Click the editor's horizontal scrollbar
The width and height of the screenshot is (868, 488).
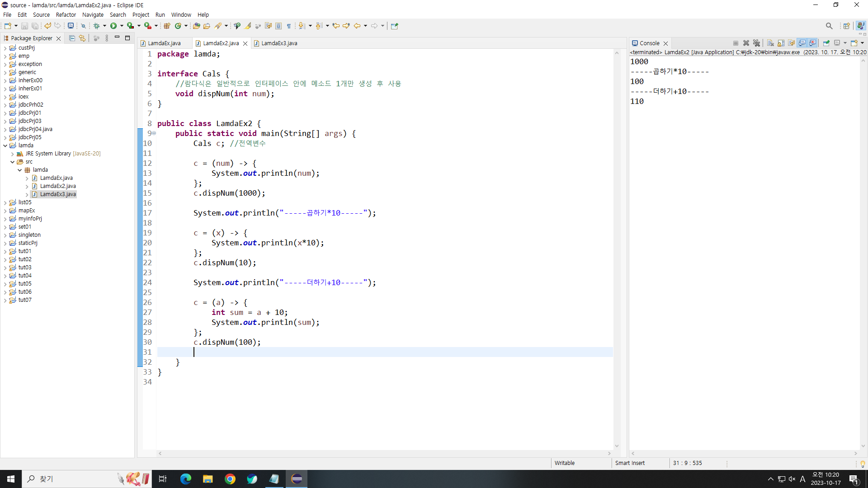[x=384, y=453]
